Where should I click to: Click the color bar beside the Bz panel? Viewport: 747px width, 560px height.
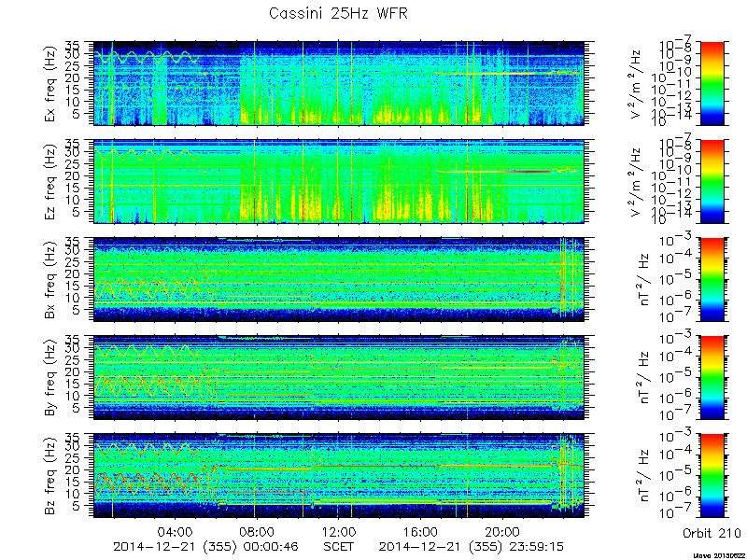coord(712,476)
